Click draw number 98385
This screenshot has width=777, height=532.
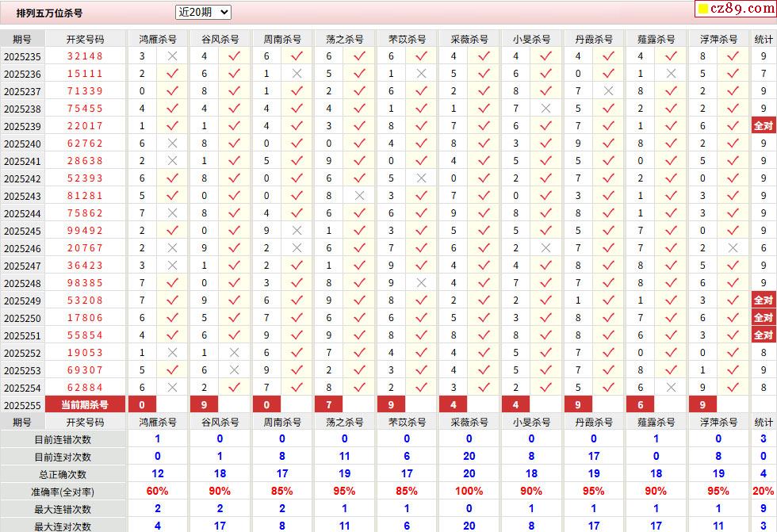86,283
